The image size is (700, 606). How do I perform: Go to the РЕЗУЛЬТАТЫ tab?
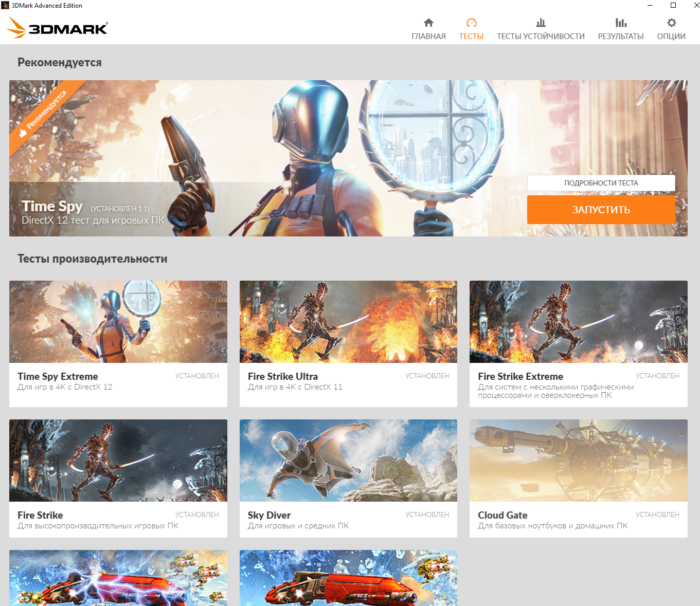coord(621,36)
